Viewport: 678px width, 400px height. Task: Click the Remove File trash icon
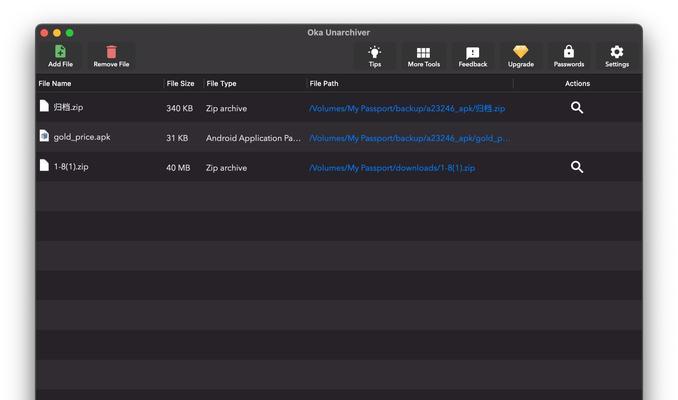[x=112, y=52]
